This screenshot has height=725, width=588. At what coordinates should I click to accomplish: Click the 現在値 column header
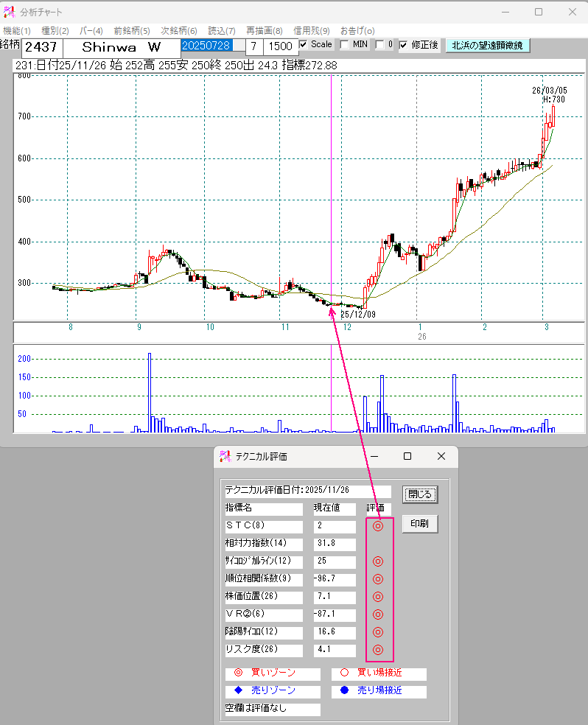click(x=335, y=508)
